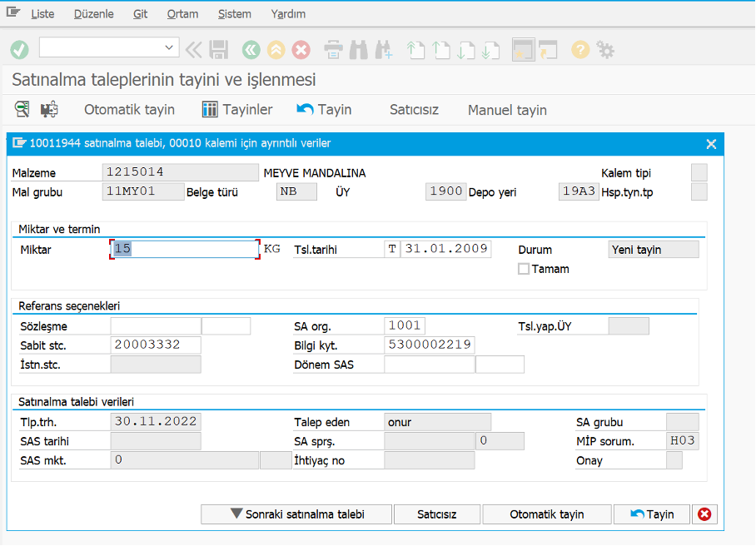
Task: Open the layout customization gear icon
Action: click(605, 50)
